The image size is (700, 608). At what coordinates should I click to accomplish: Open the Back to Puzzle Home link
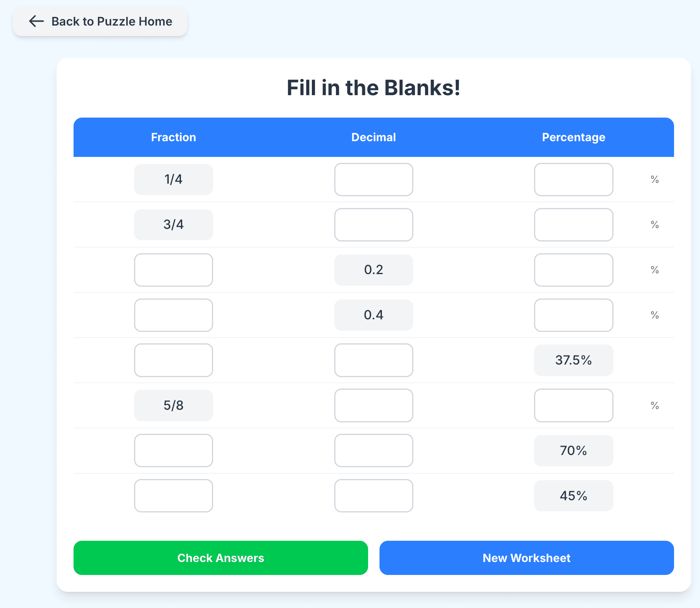point(100,22)
